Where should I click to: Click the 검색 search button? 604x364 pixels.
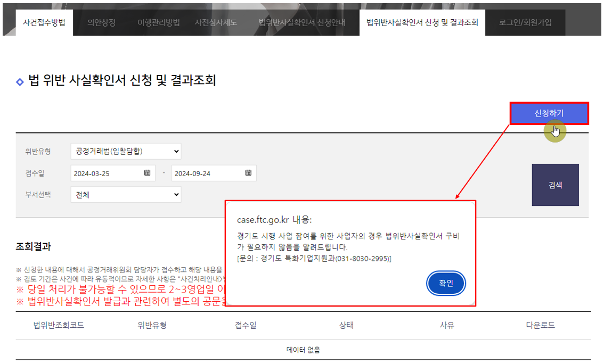(x=554, y=184)
